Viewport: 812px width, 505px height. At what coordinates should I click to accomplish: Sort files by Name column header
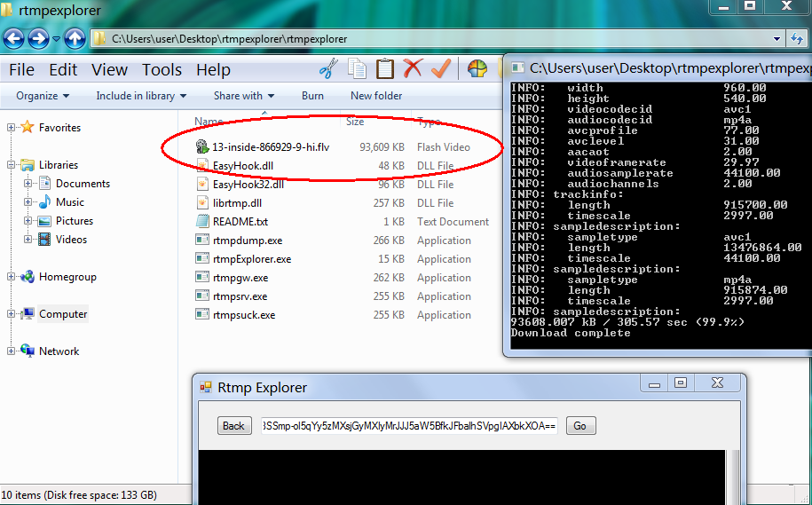209,122
